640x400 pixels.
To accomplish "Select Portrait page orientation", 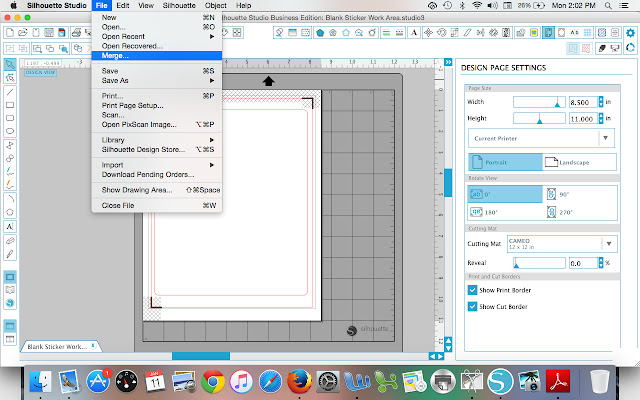I will click(505, 162).
